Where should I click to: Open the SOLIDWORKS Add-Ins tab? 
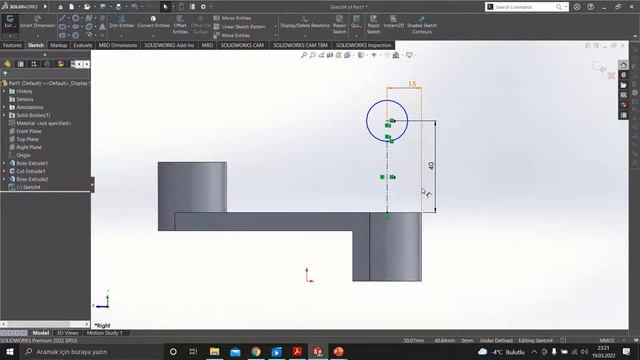click(169, 45)
